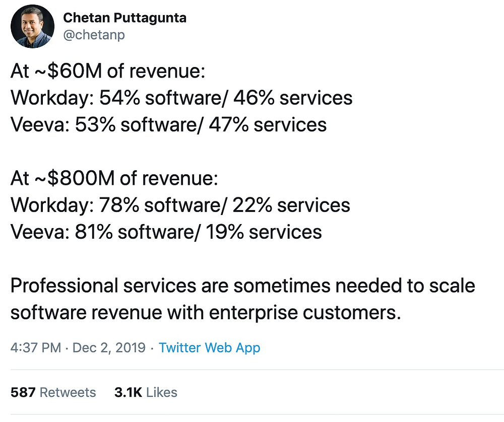Click the '19% services' text
This screenshot has height=422, width=504.
point(264,232)
